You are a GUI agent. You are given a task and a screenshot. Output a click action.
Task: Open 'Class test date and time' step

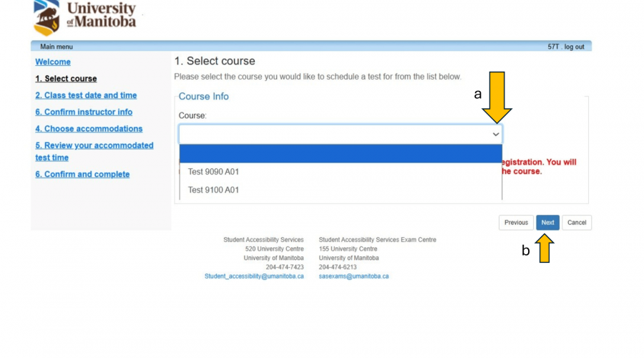coord(86,95)
